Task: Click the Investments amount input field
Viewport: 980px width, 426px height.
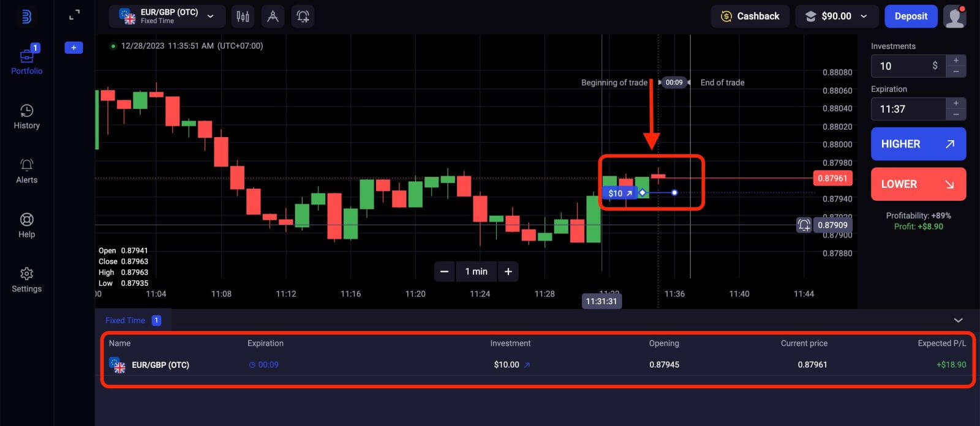Action: pyautogui.click(x=908, y=66)
